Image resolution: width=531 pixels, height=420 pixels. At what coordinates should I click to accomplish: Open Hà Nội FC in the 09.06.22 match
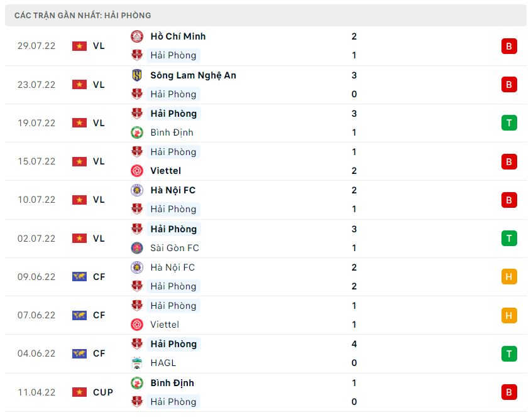tap(172, 267)
